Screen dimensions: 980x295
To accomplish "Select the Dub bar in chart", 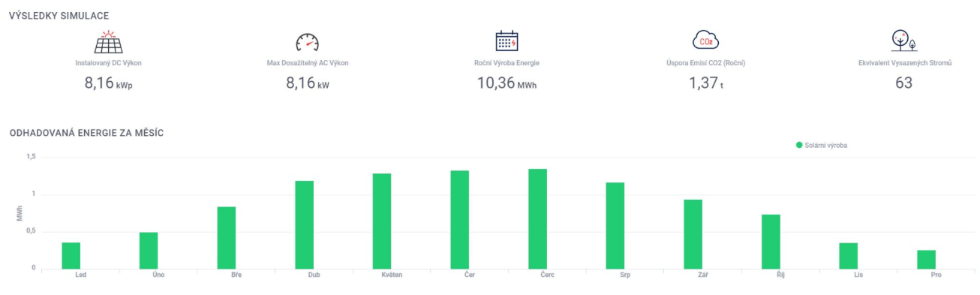I will [x=305, y=224].
